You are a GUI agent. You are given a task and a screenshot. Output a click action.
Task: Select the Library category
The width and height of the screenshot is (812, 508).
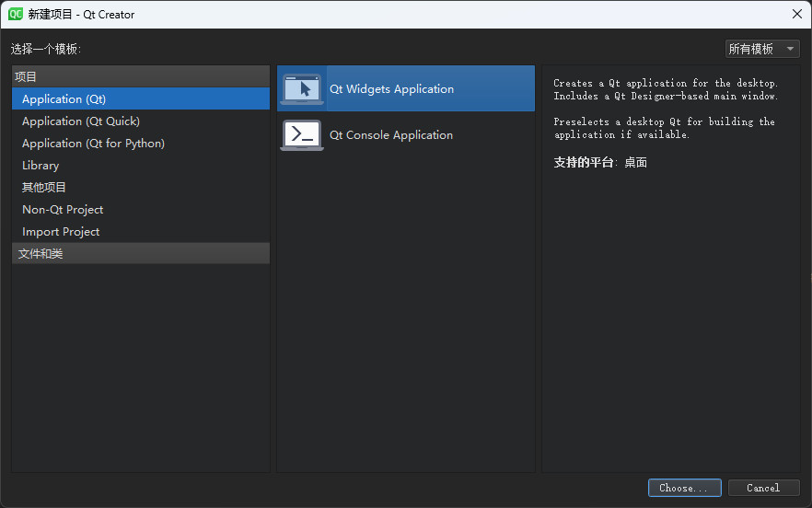point(41,166)
